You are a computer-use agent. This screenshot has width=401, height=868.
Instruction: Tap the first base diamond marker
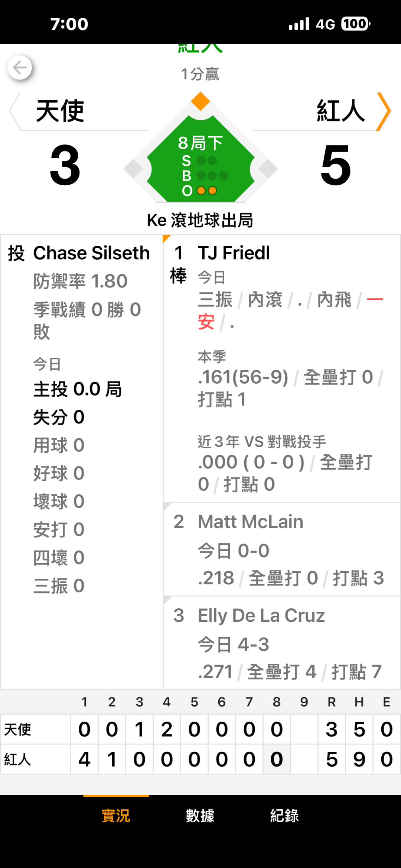point(268,169)
